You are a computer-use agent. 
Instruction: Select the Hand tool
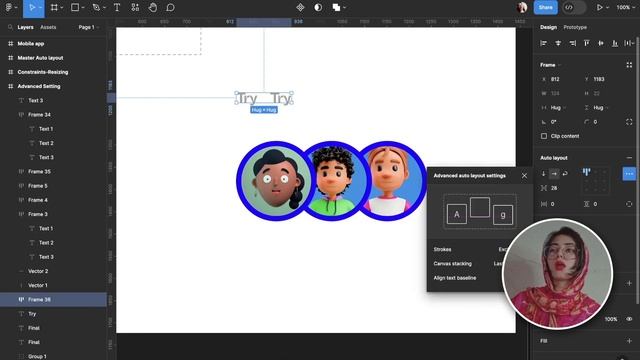153,8
